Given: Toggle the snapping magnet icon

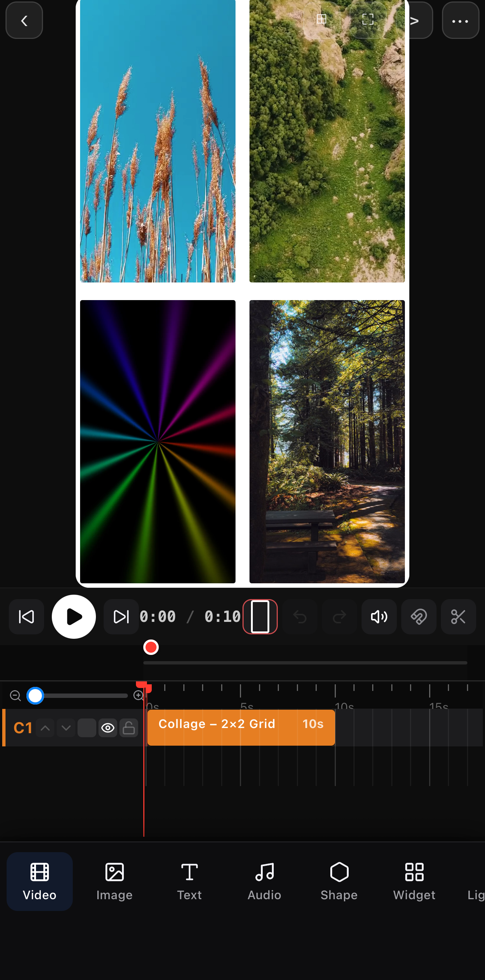Looking at the screenshot, I should pos(419,617).
